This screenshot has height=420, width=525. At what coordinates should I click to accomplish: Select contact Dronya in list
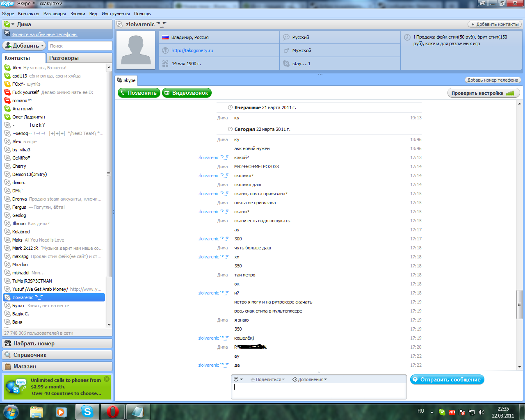coord(54,199)
